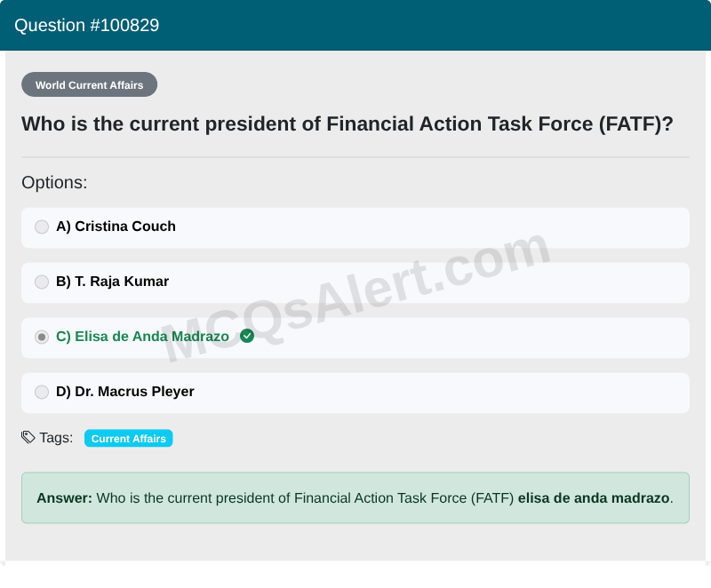711x588 pixels.
Task: Click the "C) Elisa de Anda Madrazo" text
Action: 142,337
